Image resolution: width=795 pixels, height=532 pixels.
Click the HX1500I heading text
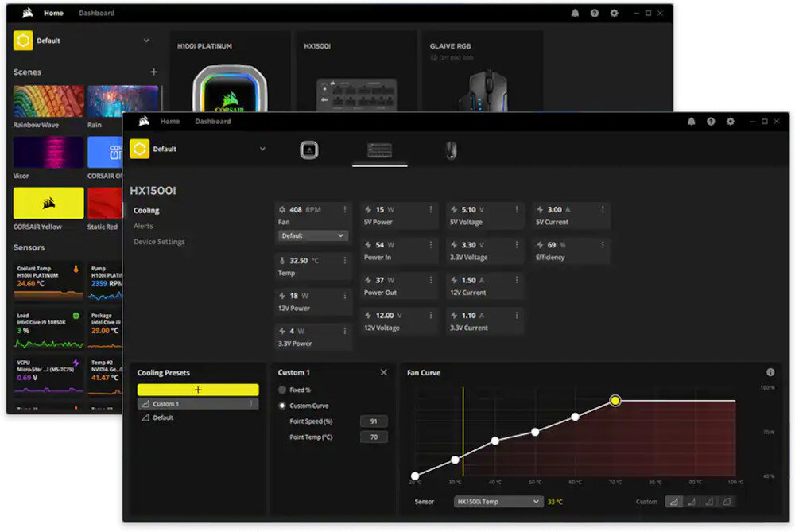tap(153, 191)
